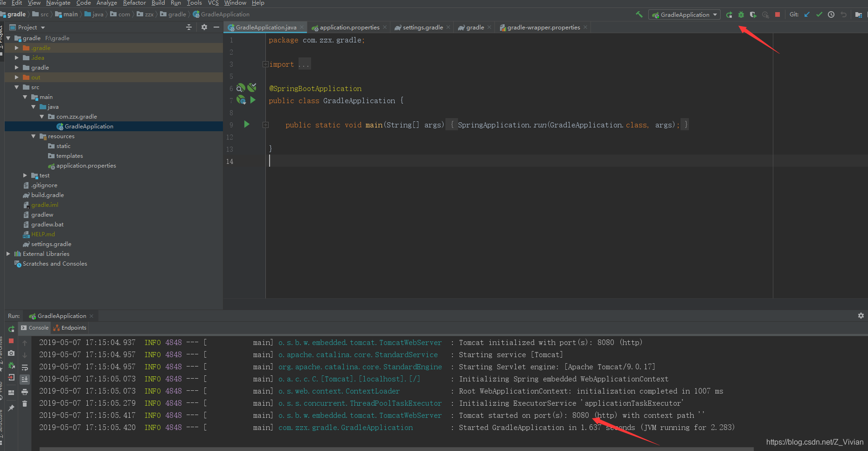Viewport: 868px width, 451px height.
Task: Click the console up-arrow navigation icon
Action: coord(25,343)
